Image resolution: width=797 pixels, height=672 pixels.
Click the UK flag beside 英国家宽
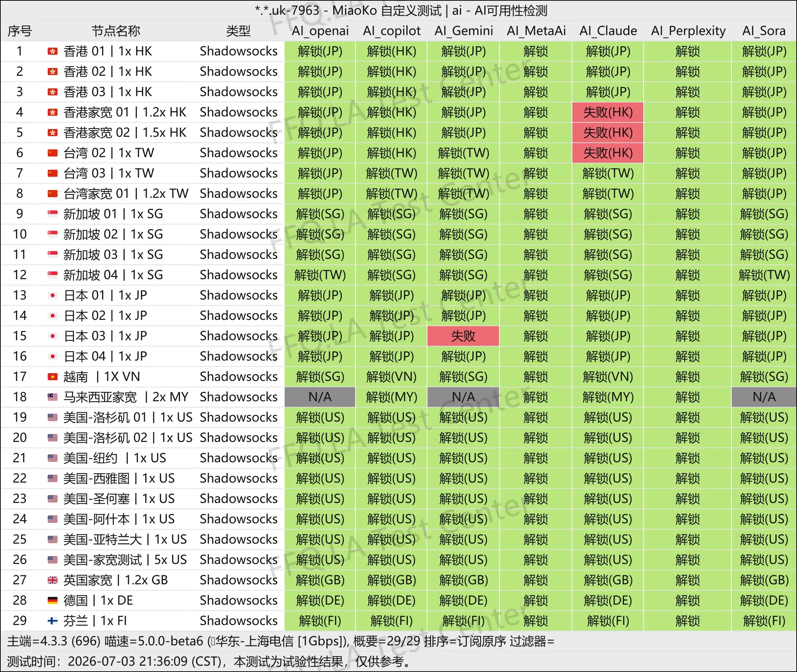(53, 580)
